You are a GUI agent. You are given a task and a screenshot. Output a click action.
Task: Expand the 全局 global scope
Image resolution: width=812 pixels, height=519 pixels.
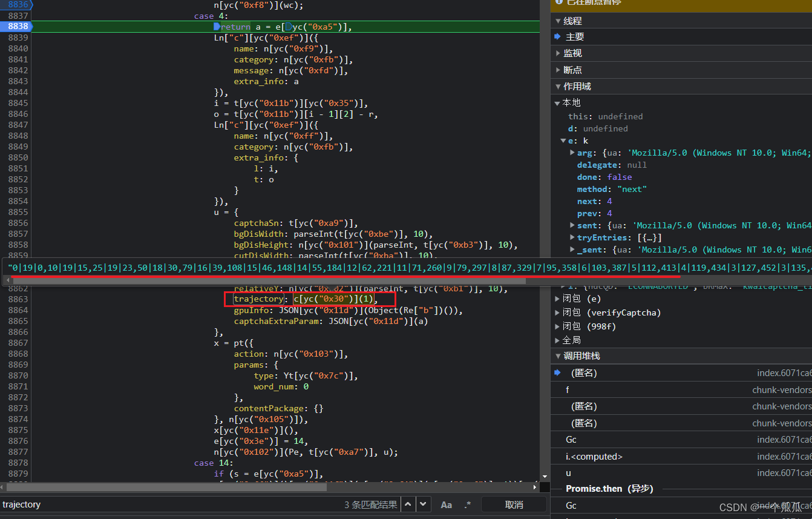[x=557, y=340]
